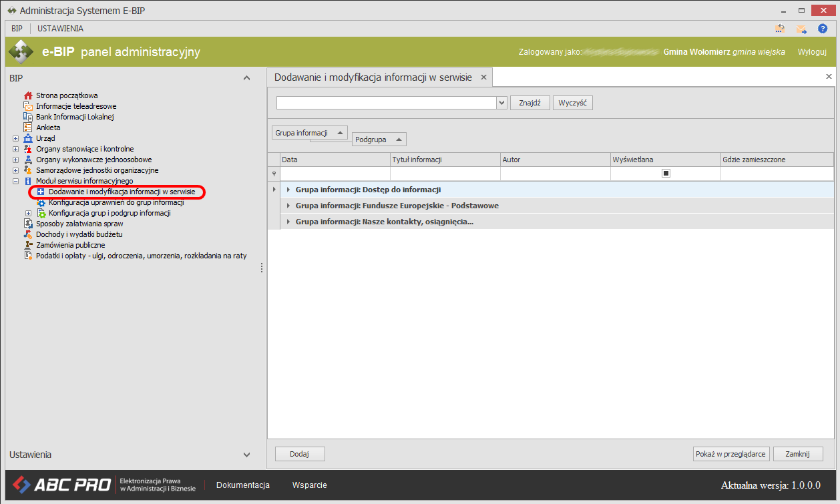Select Dodawanie i modyfikacja informacji tree item
Viewport: 840px width, 504px height.
pos(122,192)
